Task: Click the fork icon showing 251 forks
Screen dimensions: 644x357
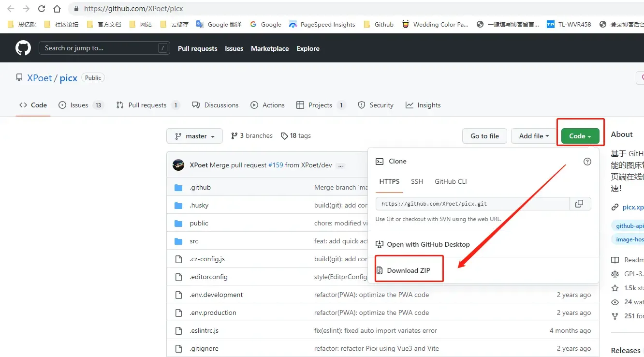Action: (615, 316)
